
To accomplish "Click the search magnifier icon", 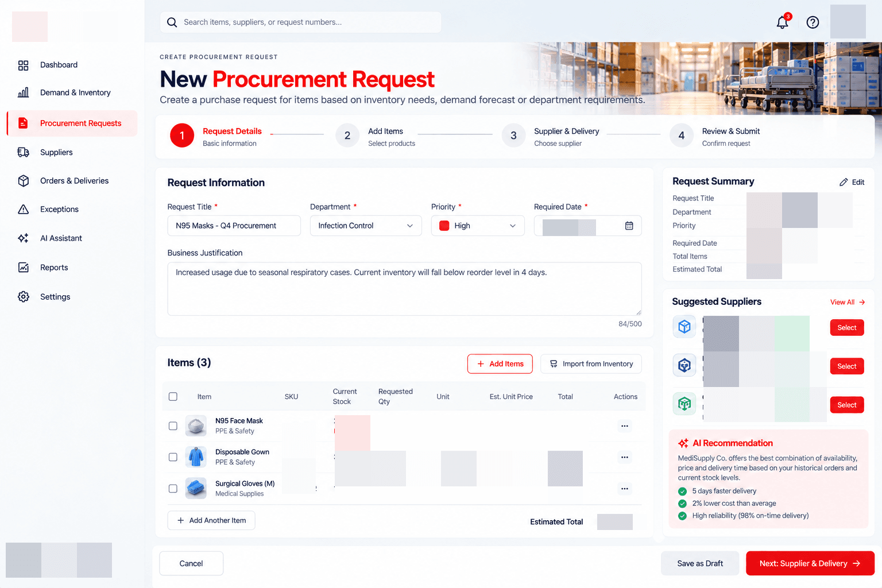I will (172, 22).
